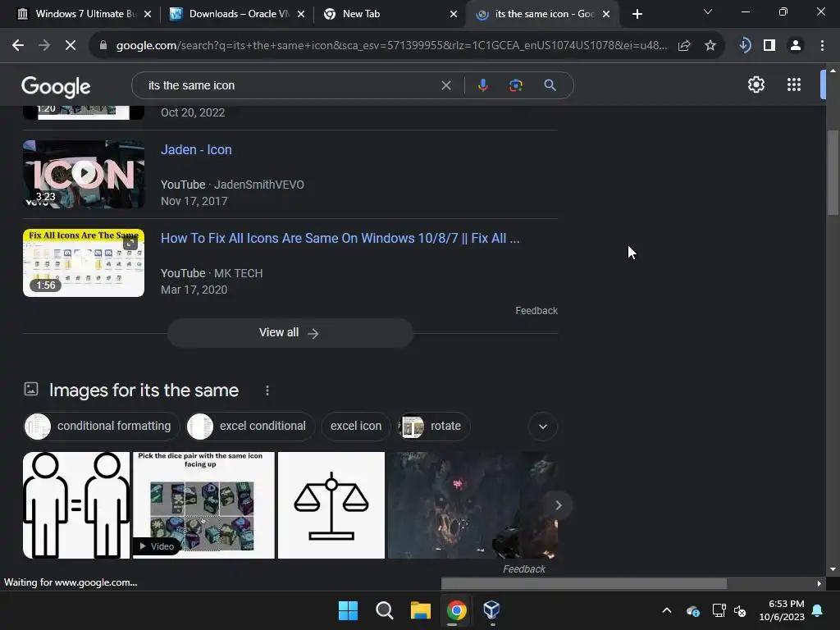Launch File Explorer from taskbar
The image size is (840, 630).
421,610
